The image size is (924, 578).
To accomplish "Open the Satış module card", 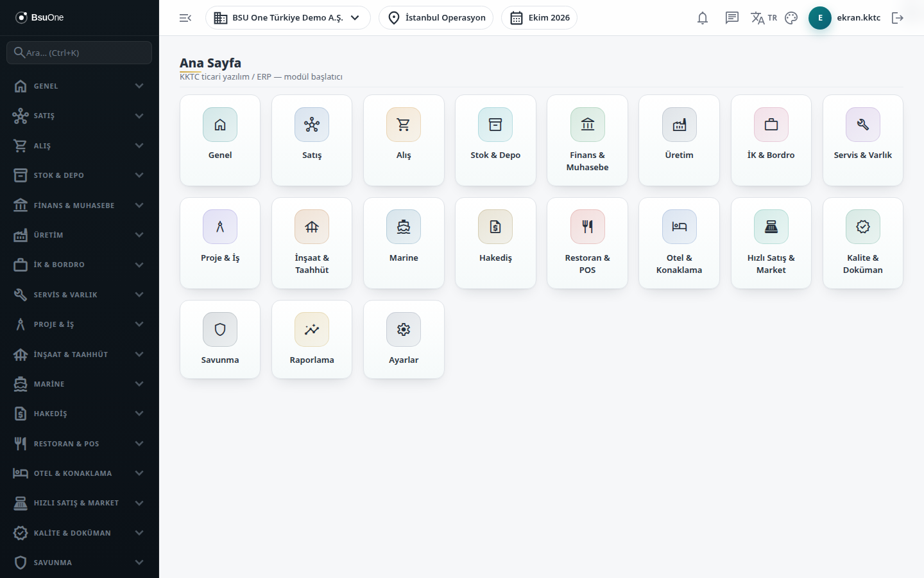I will point(312,140).
